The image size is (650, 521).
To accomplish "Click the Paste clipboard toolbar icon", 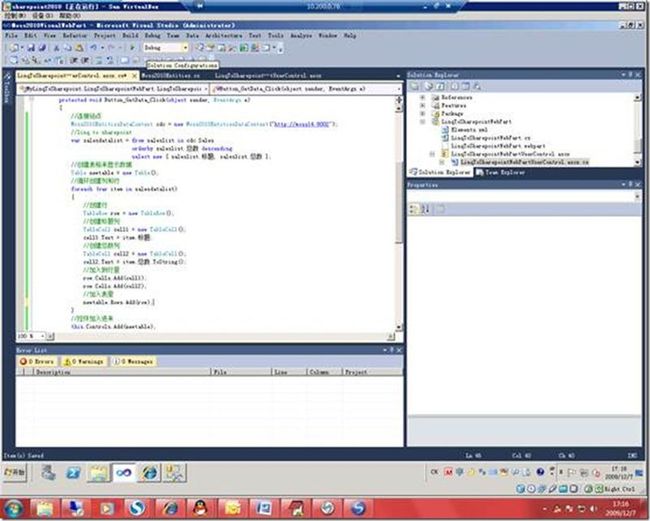I will (x=79, y=48).
